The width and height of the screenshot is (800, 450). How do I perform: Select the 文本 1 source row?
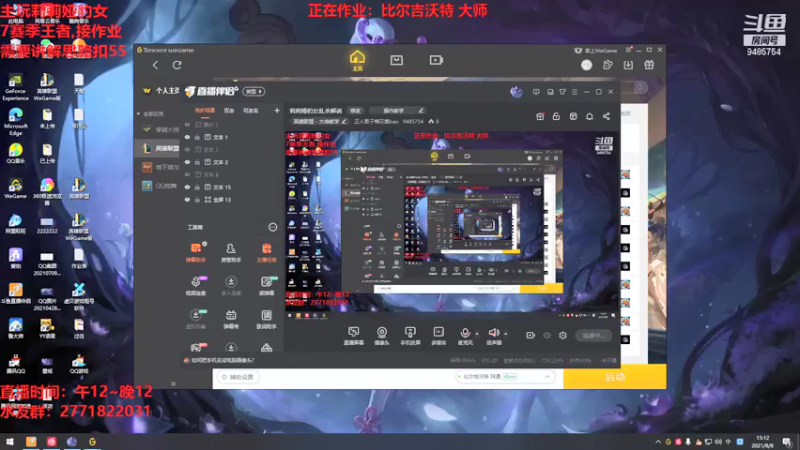tap(232, 137)
